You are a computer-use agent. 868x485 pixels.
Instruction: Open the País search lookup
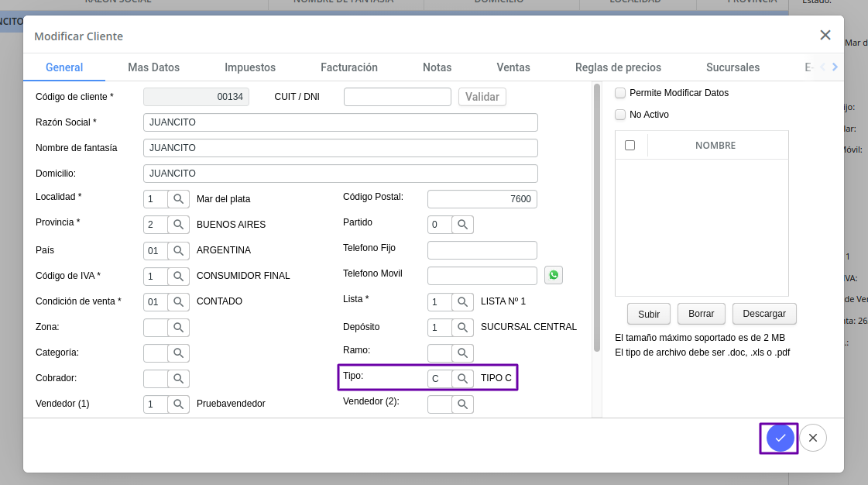click(178, 250)
